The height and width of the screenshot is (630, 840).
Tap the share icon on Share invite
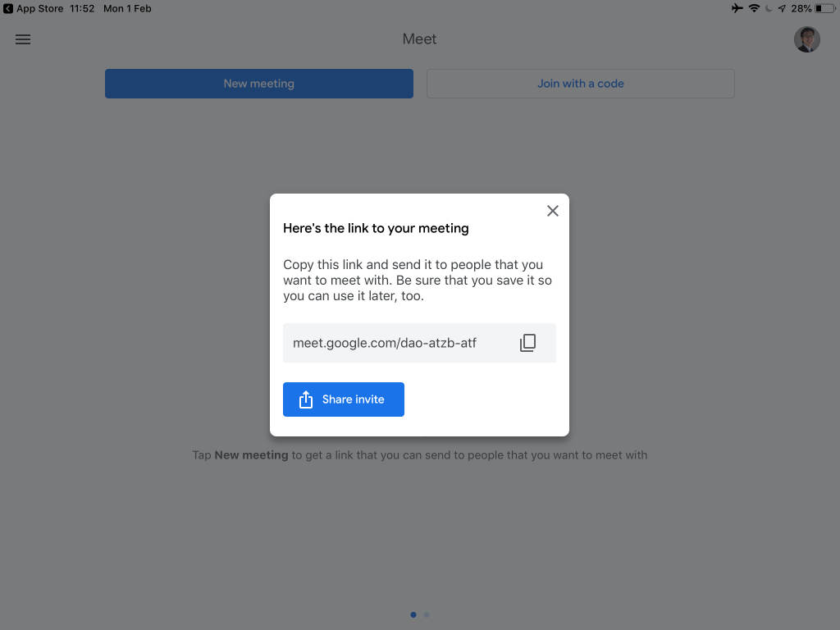tap(306, 399)
